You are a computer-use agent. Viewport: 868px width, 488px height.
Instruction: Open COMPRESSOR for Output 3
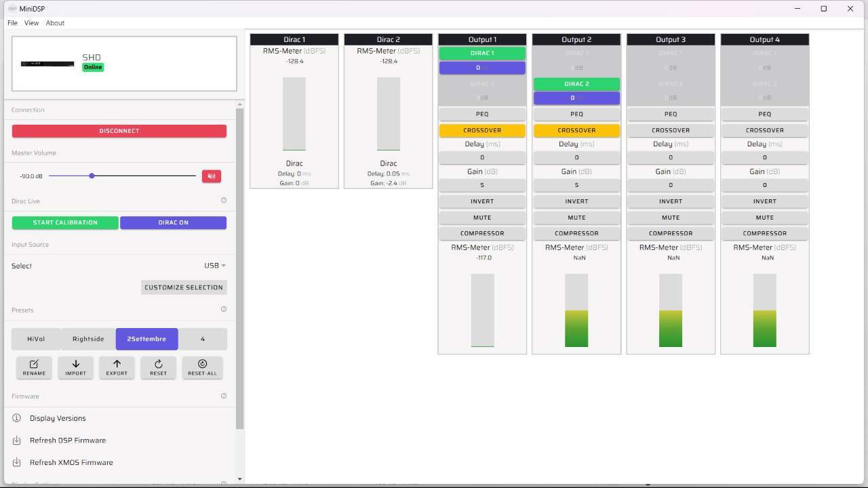(x=671, y=233)
